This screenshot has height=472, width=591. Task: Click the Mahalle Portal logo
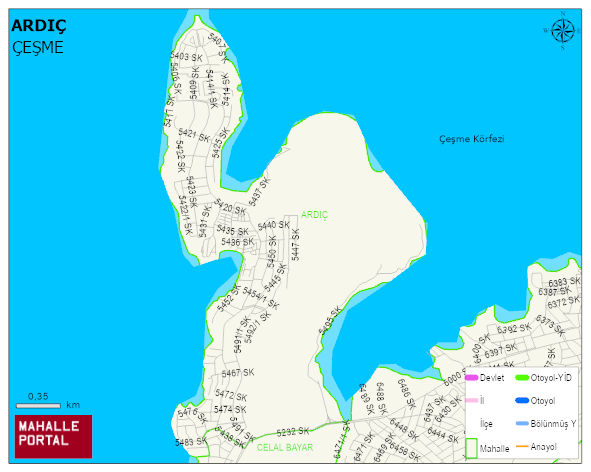click(54, 437)
